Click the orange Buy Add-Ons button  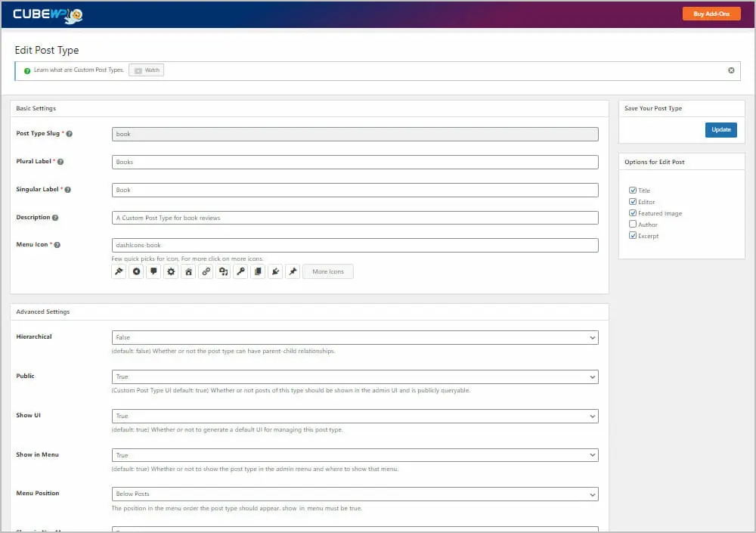coord(711,14)
